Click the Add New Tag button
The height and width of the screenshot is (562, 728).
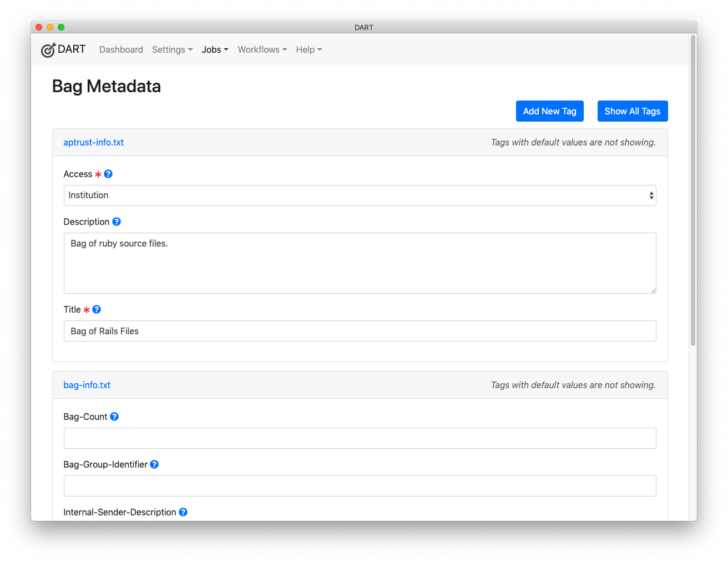[549, 111]
